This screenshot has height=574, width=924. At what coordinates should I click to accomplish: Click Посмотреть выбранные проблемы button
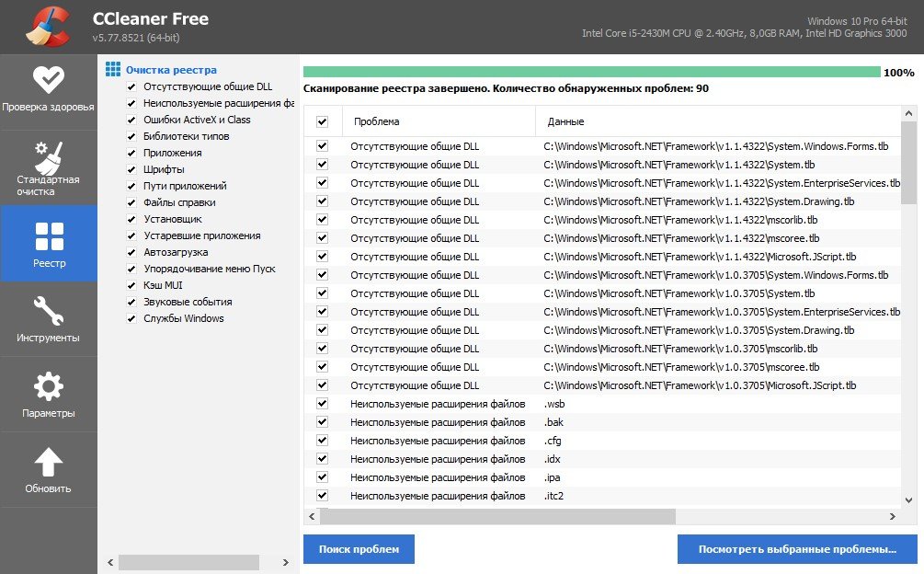(796, 549)
